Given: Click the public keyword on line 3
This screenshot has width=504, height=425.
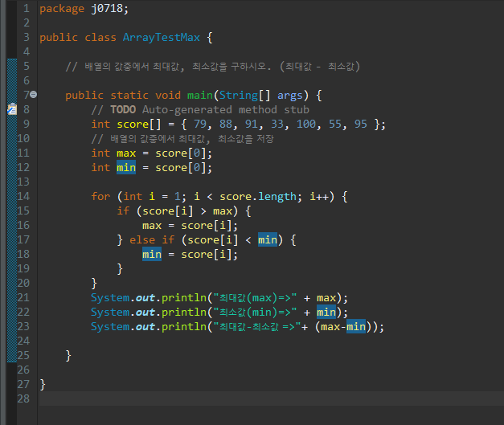Looking at the screenshot, I should pos(59,38).
